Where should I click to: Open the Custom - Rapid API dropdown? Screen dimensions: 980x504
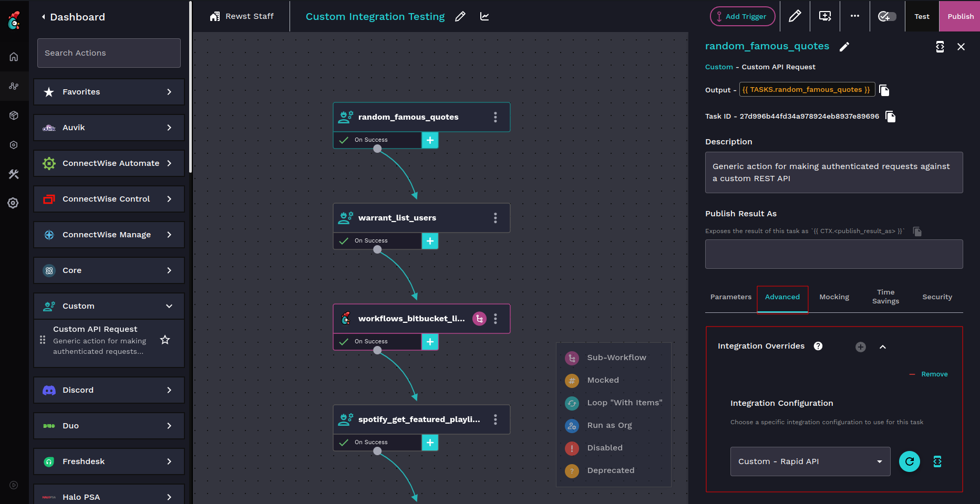(x=810, y=461)
